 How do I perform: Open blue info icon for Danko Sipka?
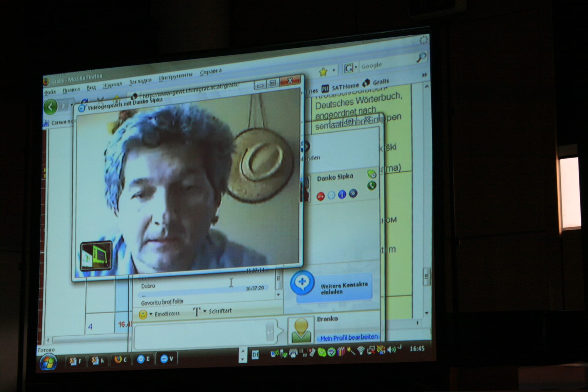coord(342,194)
